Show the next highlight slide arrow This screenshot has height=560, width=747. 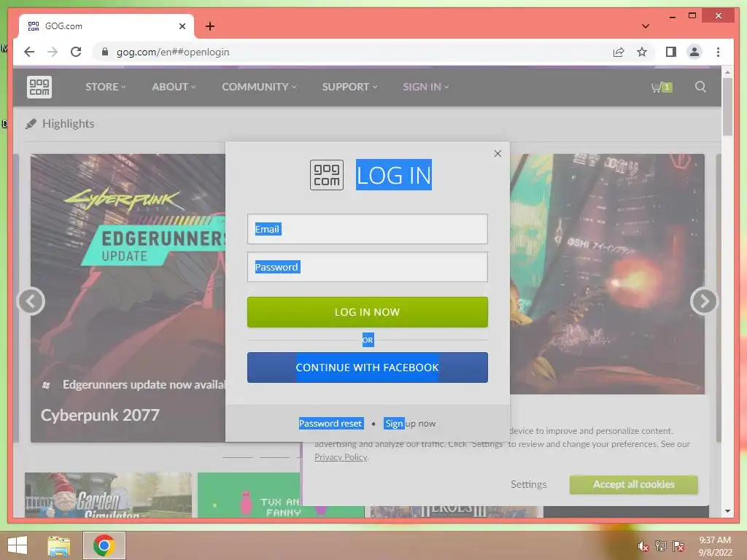point(704,301)
